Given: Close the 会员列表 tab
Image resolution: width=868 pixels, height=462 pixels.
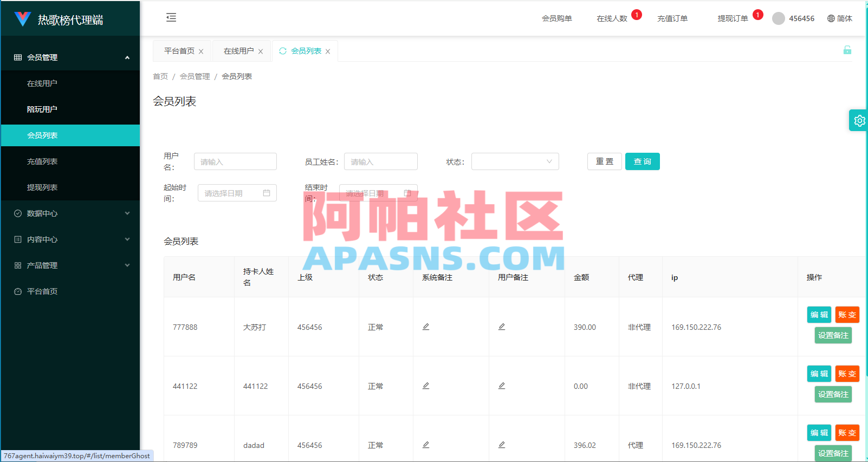Looking at the screenshot, I should pyautogui.click(x=328, y=51).
